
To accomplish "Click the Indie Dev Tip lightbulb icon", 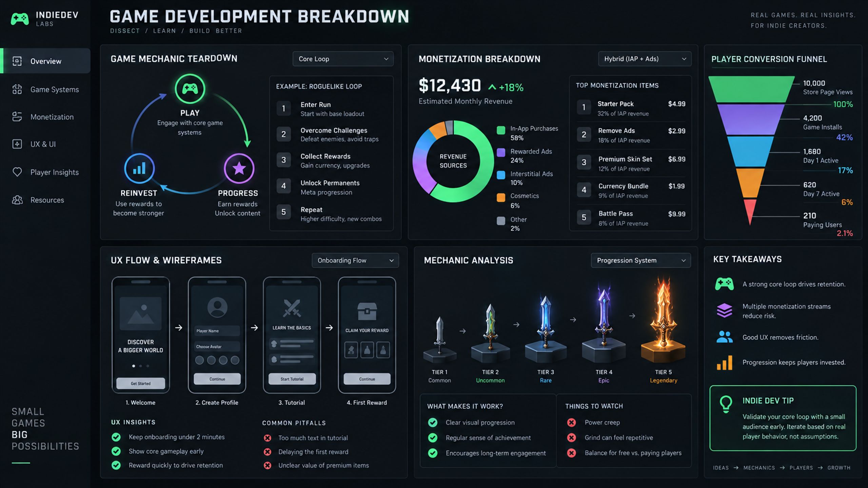I will pyautogui.click(x=726, y=404).
